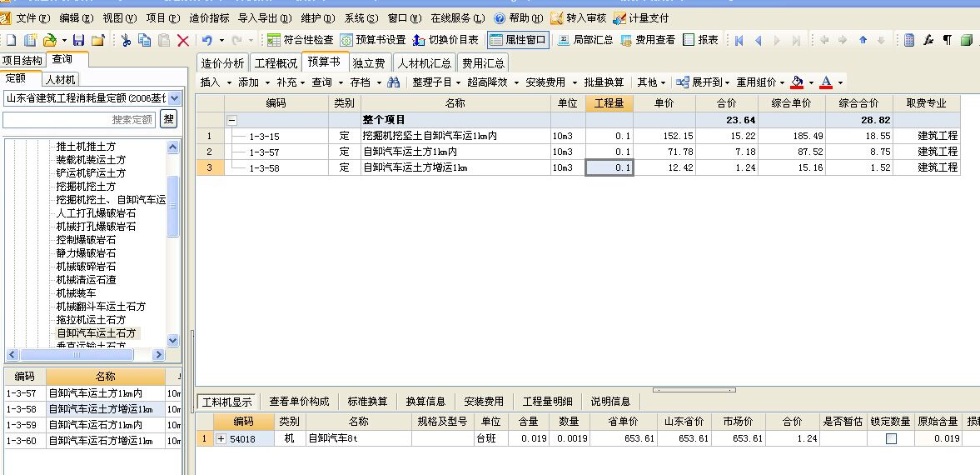Click the new project wizard icon
This screenshot has width=980, height=475.
[x=30, y=41]
